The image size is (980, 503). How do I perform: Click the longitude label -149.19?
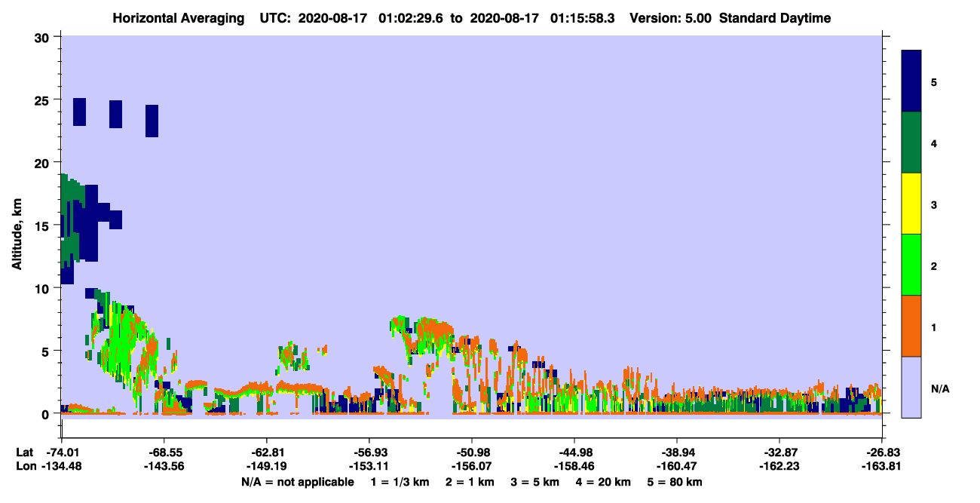pyautogui.click(x=266, y=466)
